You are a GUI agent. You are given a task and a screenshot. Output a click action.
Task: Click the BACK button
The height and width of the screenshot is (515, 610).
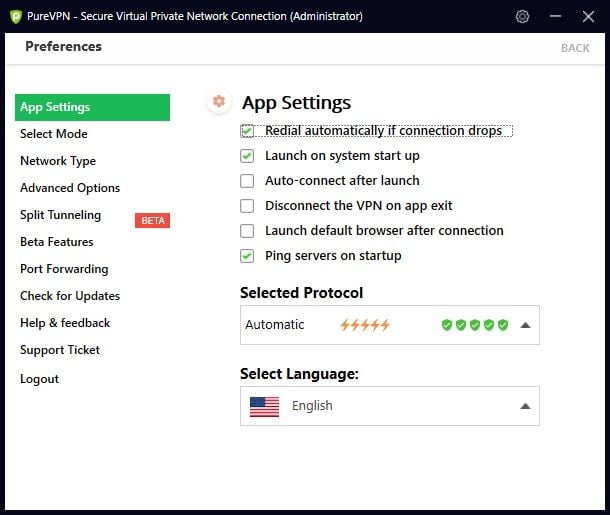[575, 48]
